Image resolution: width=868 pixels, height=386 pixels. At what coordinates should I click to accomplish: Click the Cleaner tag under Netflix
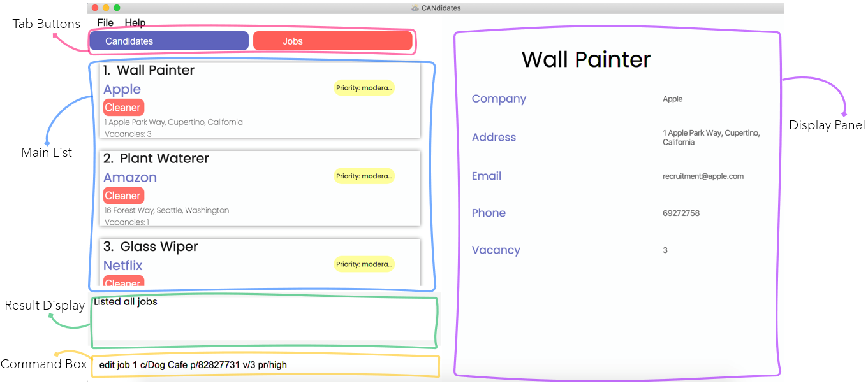[x=123, y=282]
